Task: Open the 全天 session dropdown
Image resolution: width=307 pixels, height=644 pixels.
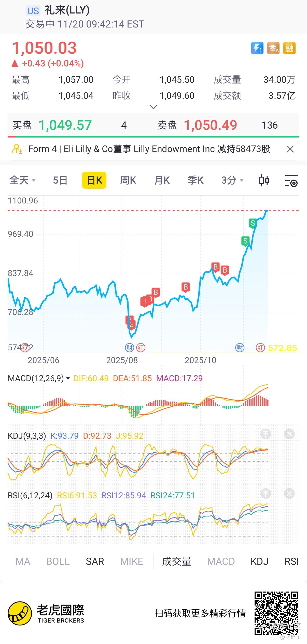Action: point(22,181)
